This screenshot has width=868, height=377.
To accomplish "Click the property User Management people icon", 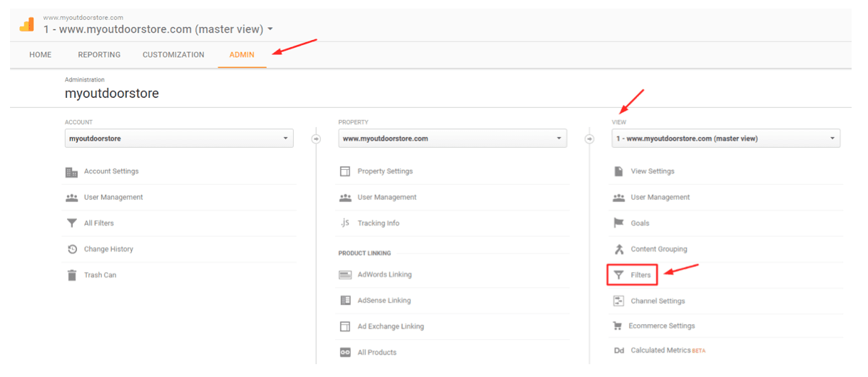I will click(x=345, y=198).
